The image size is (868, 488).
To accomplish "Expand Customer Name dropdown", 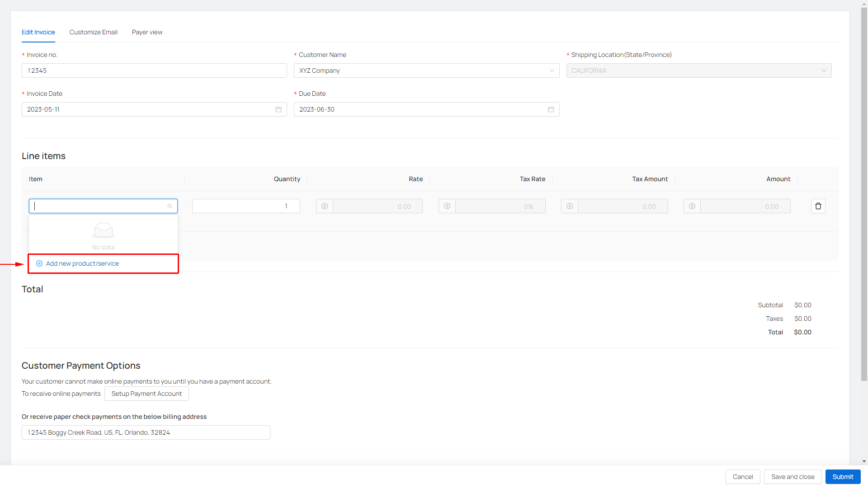I will pyautogui.click(x=552, y=70).
